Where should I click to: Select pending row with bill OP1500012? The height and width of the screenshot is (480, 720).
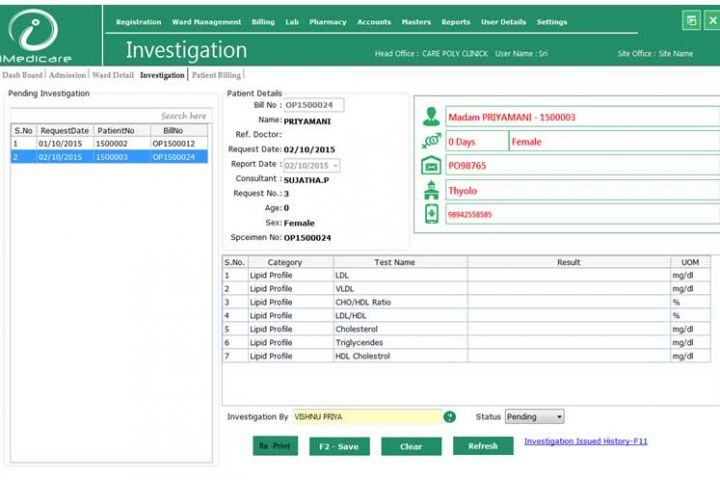click(x=110, y=144)
